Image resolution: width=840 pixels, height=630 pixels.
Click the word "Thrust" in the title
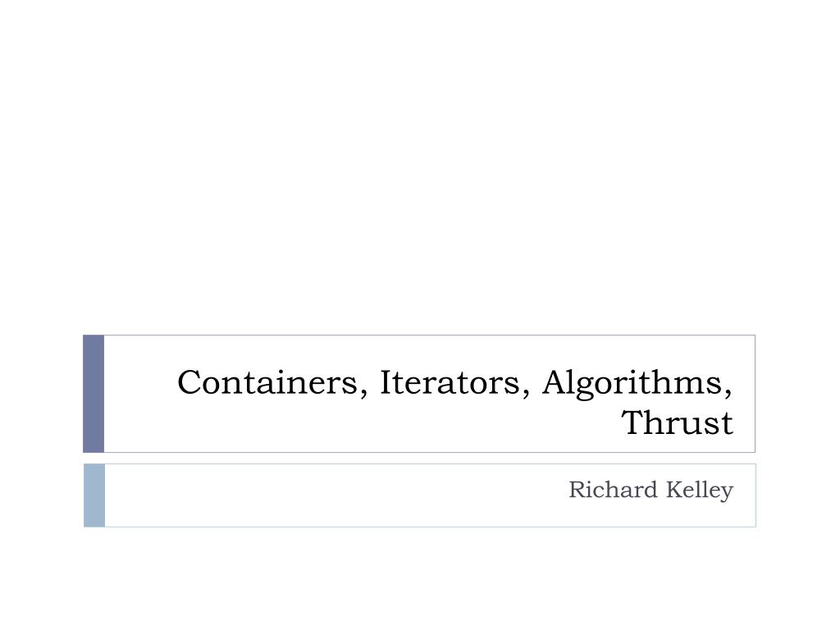(678, 423)
